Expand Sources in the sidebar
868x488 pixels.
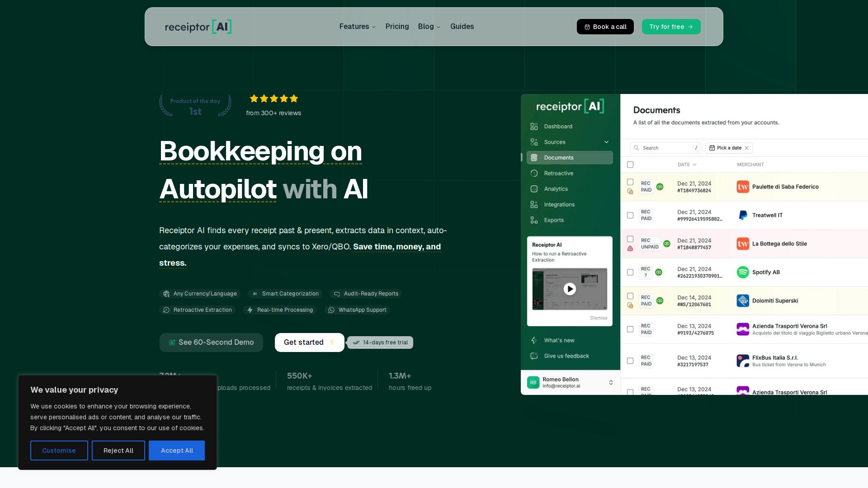click(607, 142)
